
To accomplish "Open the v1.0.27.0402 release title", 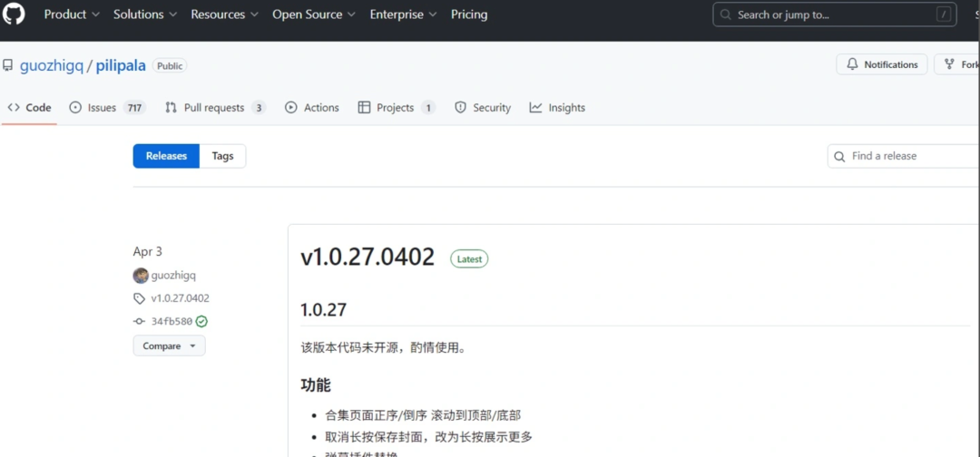I will pos(367,257).
